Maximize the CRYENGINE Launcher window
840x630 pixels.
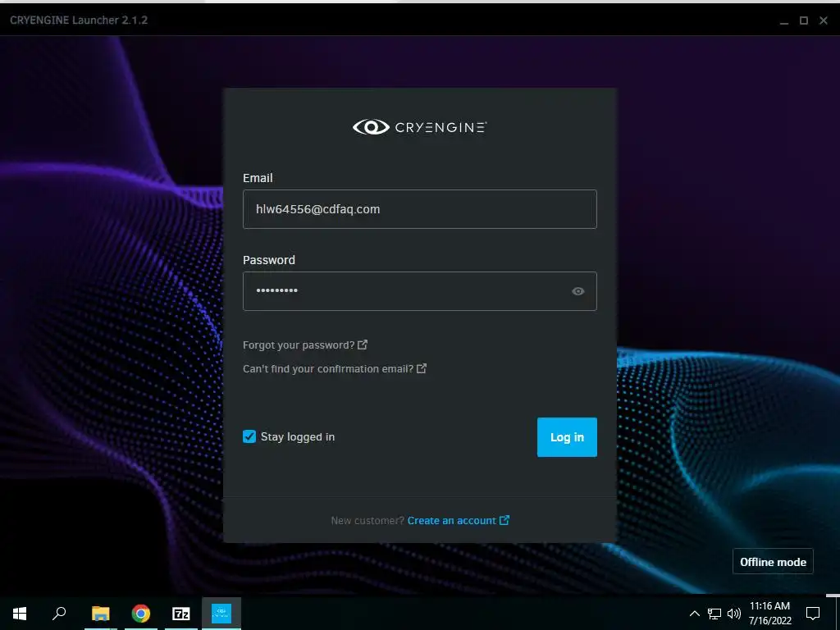[x=804, y=21]
